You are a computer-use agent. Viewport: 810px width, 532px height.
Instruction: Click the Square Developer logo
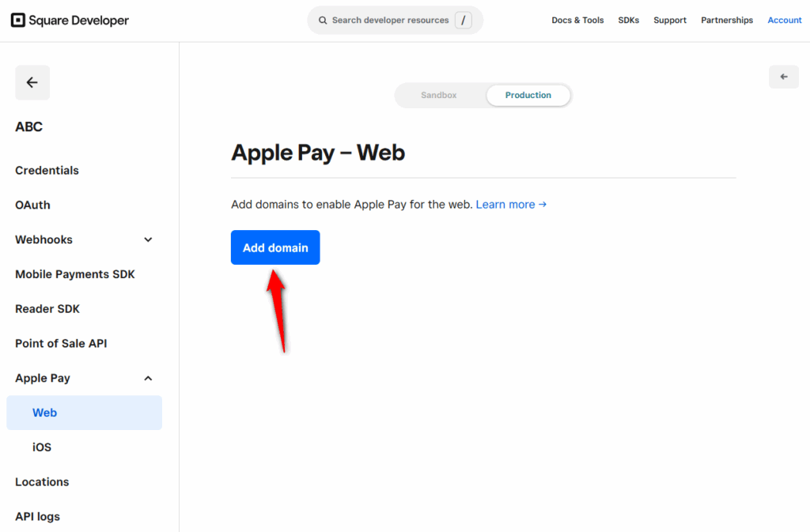[x=70, y=20]
